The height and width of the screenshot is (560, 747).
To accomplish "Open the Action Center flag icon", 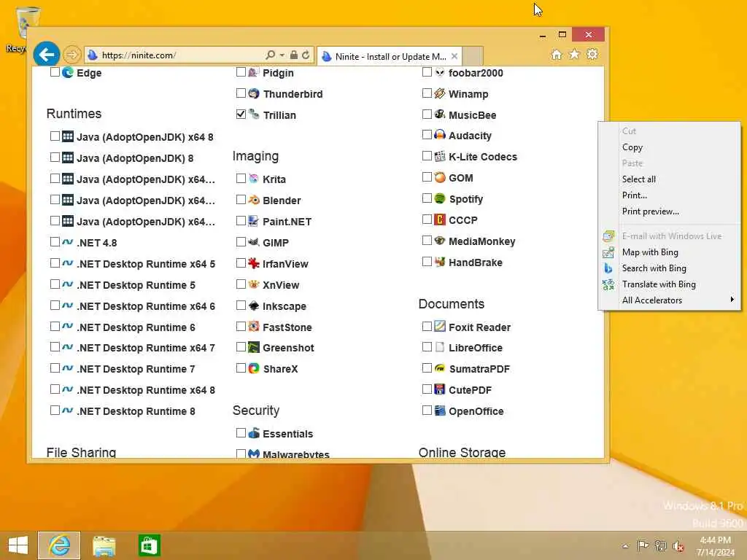I will click(x=643, y=545).
